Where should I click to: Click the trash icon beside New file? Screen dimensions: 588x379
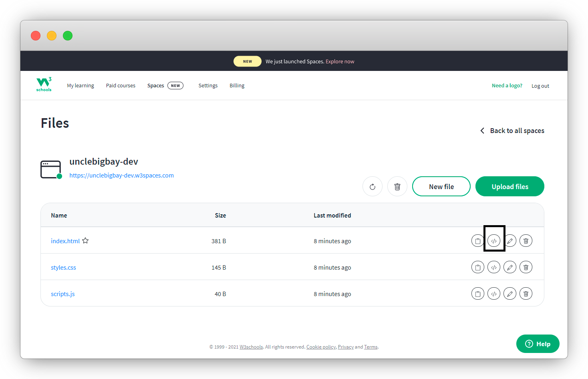tap(397, 187)
